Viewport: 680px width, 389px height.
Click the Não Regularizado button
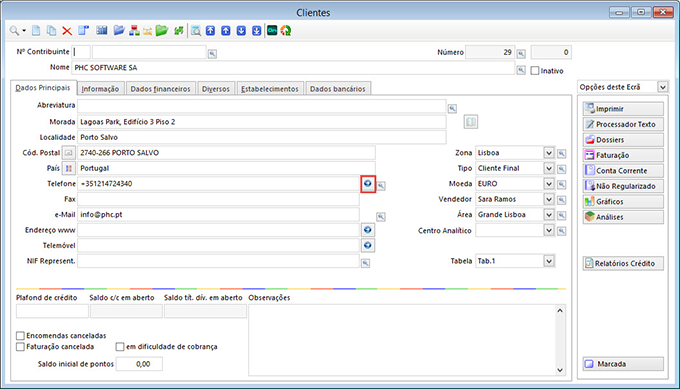(x=623, y=186)
